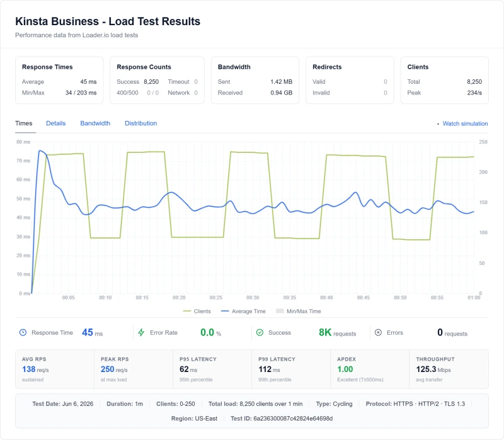Click the Sent value 1.42 MB
Viewport: 504px width, 440px height.
[x=281, y=82]
